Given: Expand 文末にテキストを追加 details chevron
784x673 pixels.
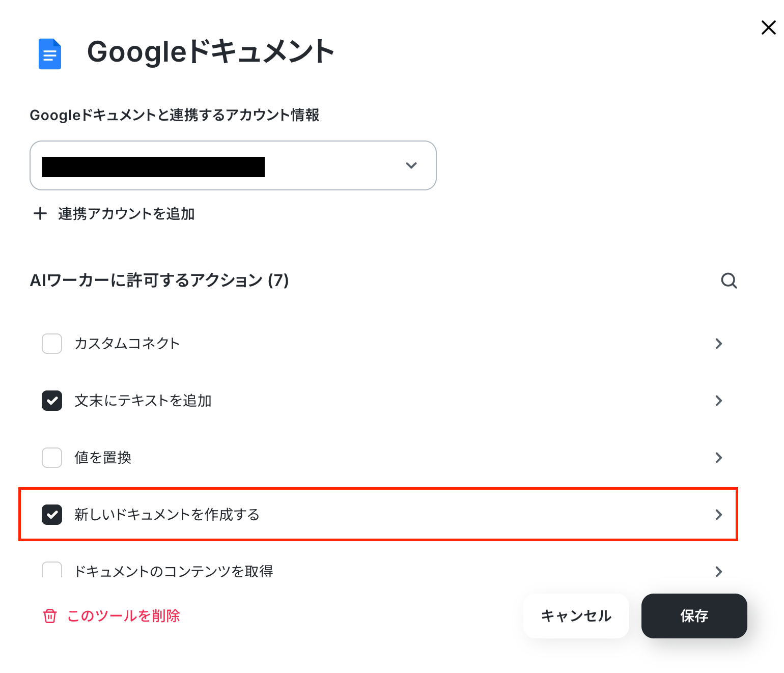Looking at the screenshot, I should pyautogui.click(x=719, y=401).
